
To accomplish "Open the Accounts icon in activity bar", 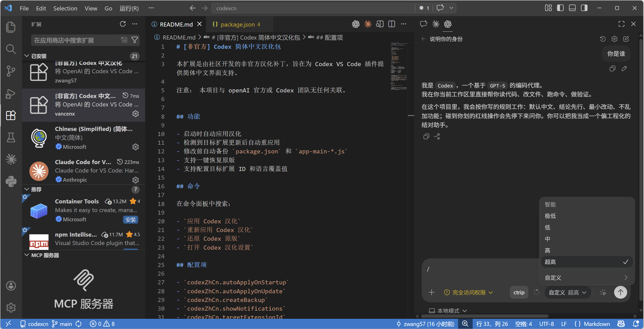I will click(x=11, y=286).
